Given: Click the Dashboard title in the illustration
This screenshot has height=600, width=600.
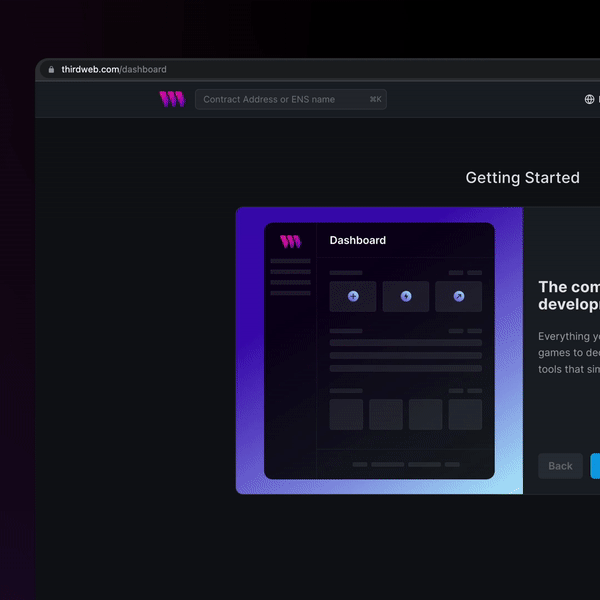Looking at the screenshot, I should (x=358, y=240).
